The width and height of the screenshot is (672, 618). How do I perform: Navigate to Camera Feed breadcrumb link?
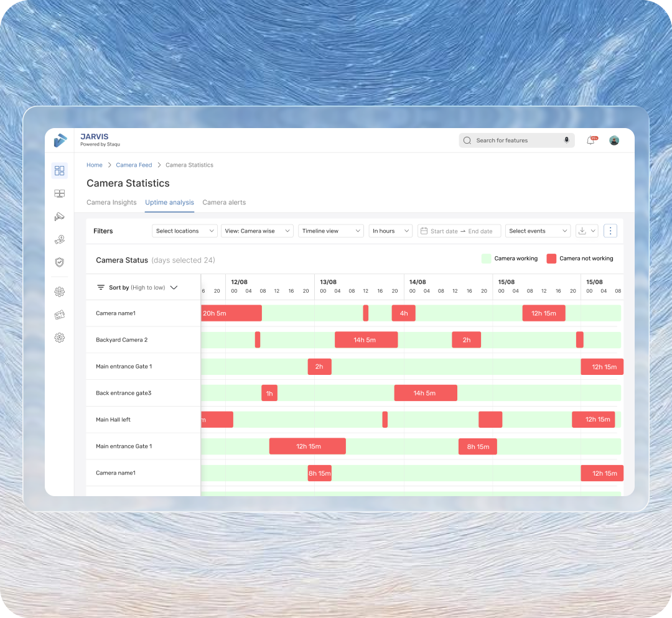(134, 165)
